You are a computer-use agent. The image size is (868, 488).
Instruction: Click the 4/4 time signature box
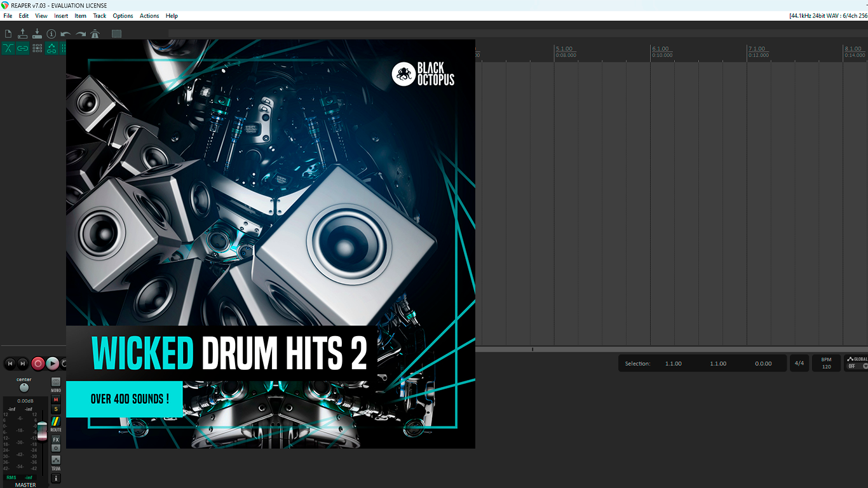pyautogui.click(x=799, y=363)
